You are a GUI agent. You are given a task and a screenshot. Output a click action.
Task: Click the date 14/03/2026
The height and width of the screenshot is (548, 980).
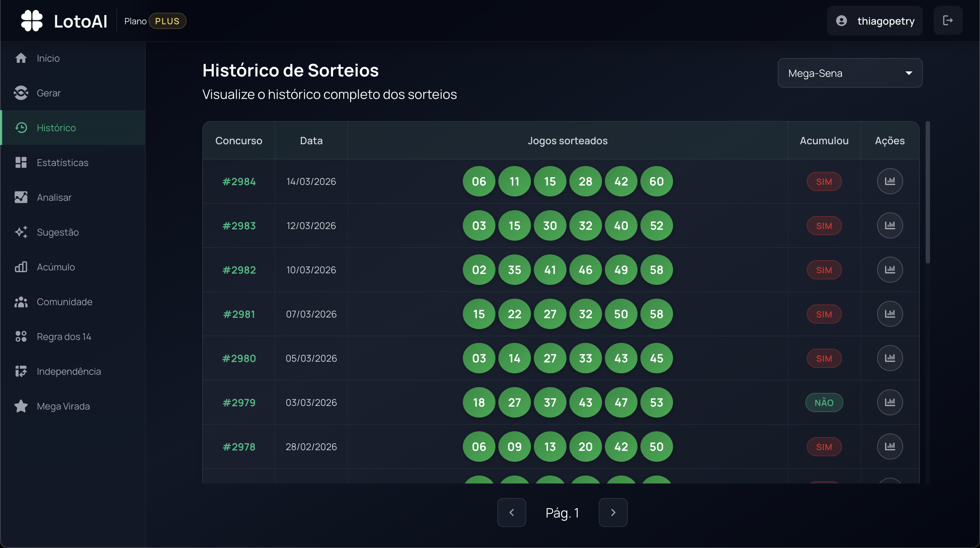[311, 182]
